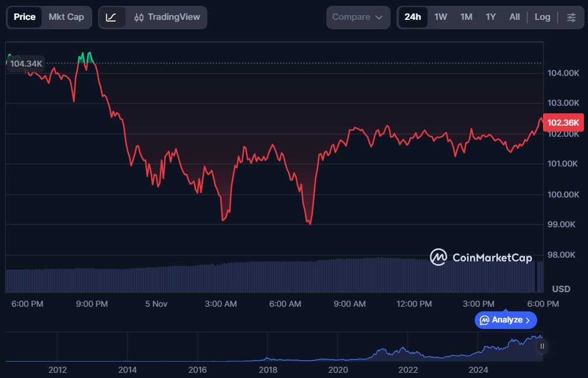
Task: Expand Compare chevron arrow
Action: click(x=379, y=18)
